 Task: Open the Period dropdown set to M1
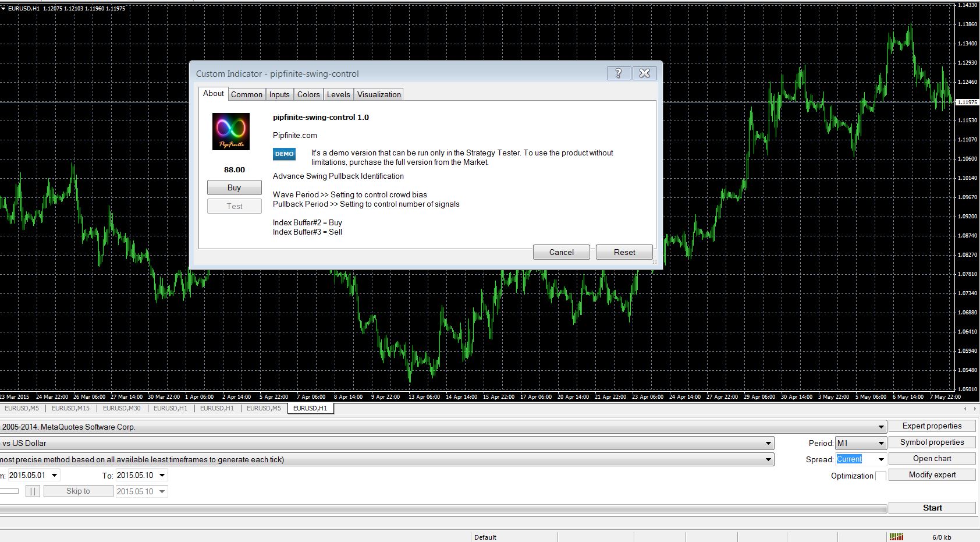(880, 443)
